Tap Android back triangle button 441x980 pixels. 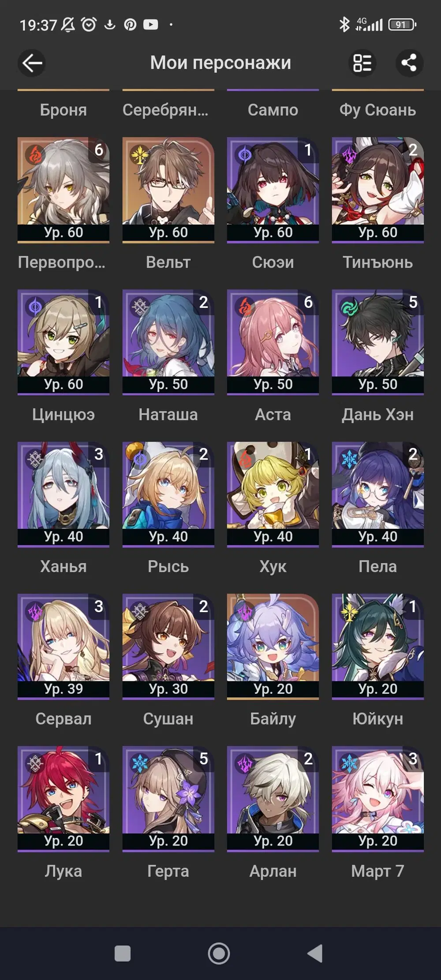click(315, 954)
